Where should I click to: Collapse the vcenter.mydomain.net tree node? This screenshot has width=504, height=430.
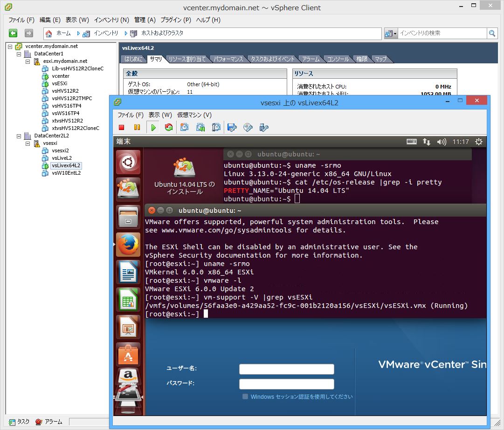tap(10, 47)
